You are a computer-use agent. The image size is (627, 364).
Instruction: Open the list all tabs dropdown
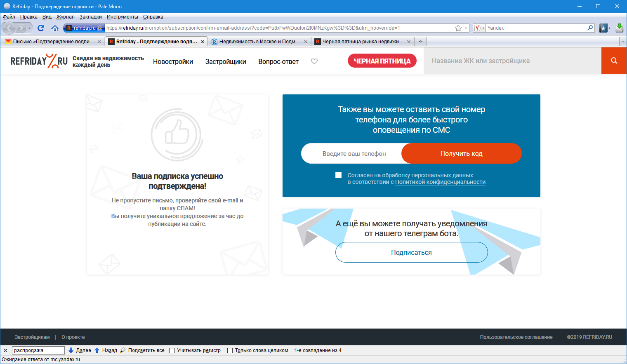[623, 42]
